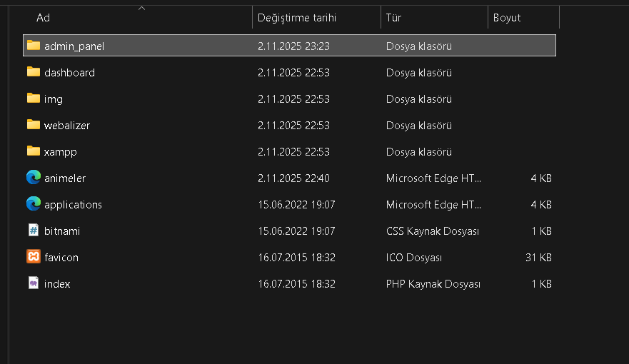Select the bitnami CSS file icon
The height and width of the screenshot is (364, 629).
pos(34,231)
